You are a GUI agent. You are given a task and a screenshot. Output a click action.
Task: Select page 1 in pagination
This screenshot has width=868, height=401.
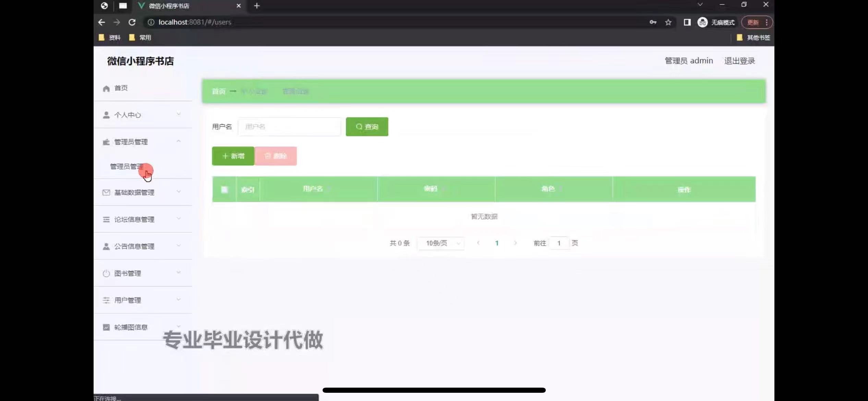pyautogui.click(x=497, y=243)
